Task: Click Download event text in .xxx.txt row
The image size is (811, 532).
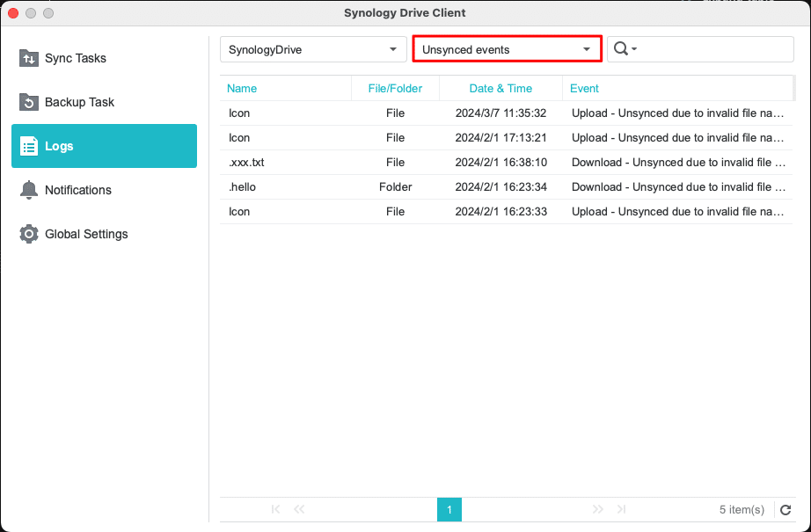Action: (678, 163)
